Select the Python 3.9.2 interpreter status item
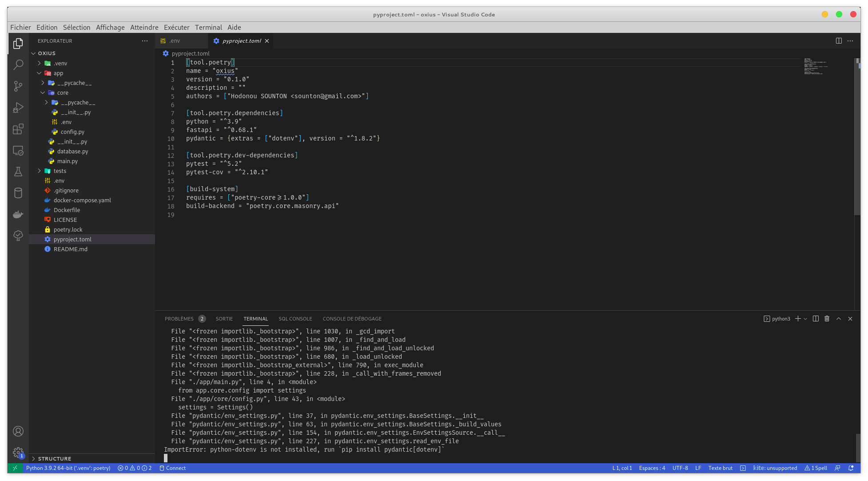 68,468
